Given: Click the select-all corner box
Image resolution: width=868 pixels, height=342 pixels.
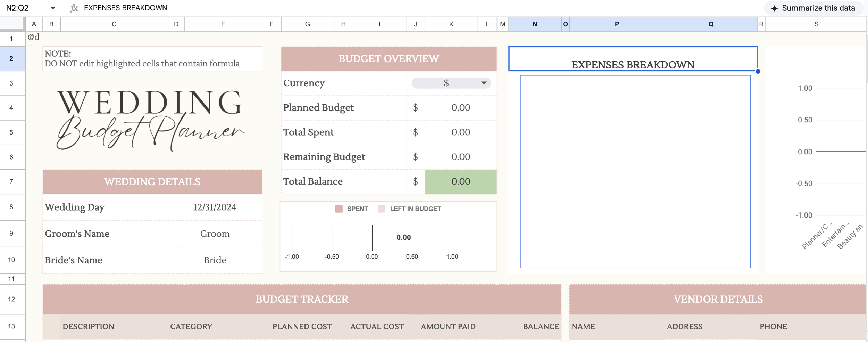Looking at the screenshot, I should click(12, 24).
